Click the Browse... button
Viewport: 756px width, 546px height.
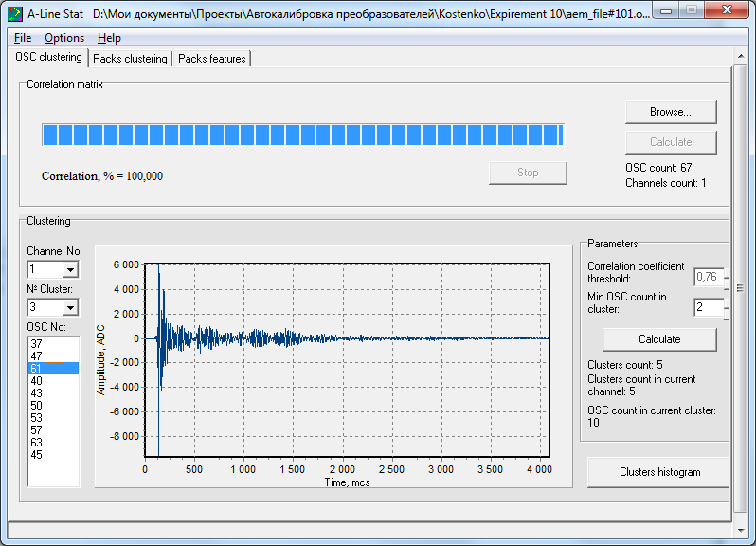click(x=671, y=112)
